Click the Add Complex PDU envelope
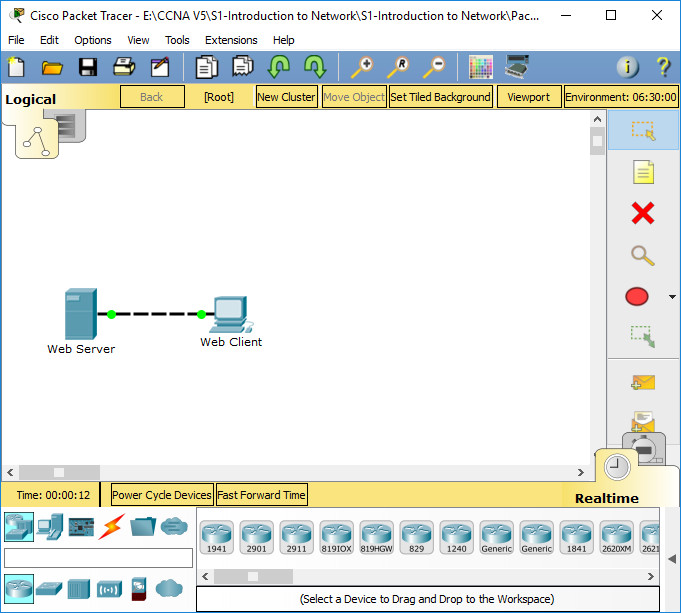Screen dimensions: 681x613 643,421
